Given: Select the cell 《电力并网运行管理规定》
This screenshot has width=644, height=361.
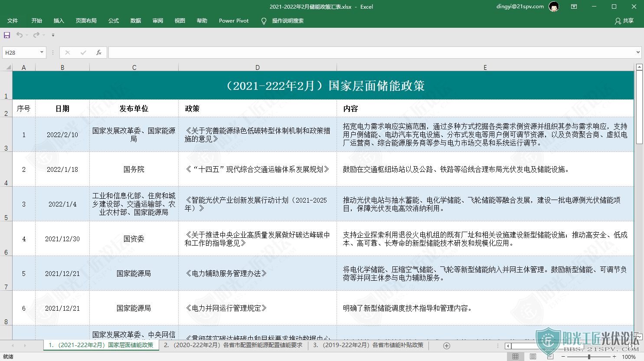Looking at the screenshot, I should (x=258, y=308).
